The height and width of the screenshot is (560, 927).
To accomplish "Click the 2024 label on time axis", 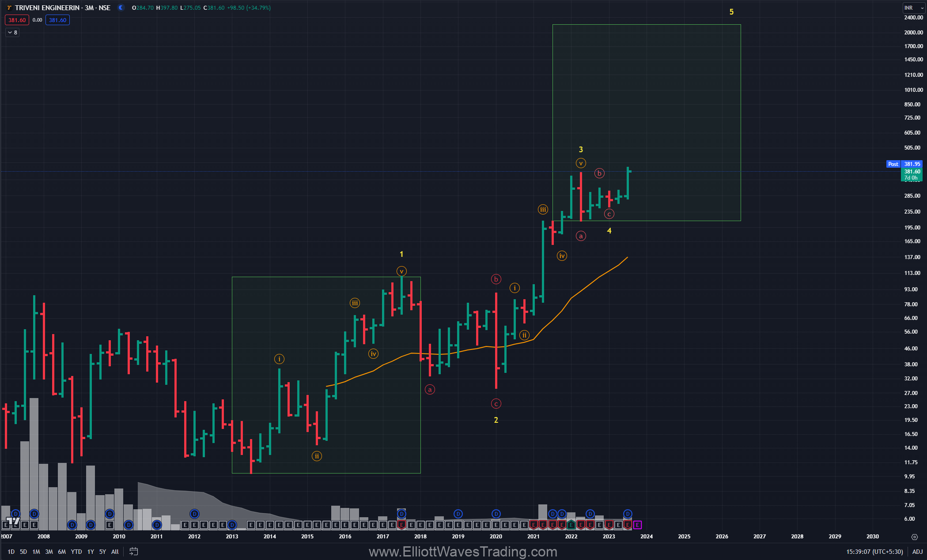I will (x=647, y=537).
